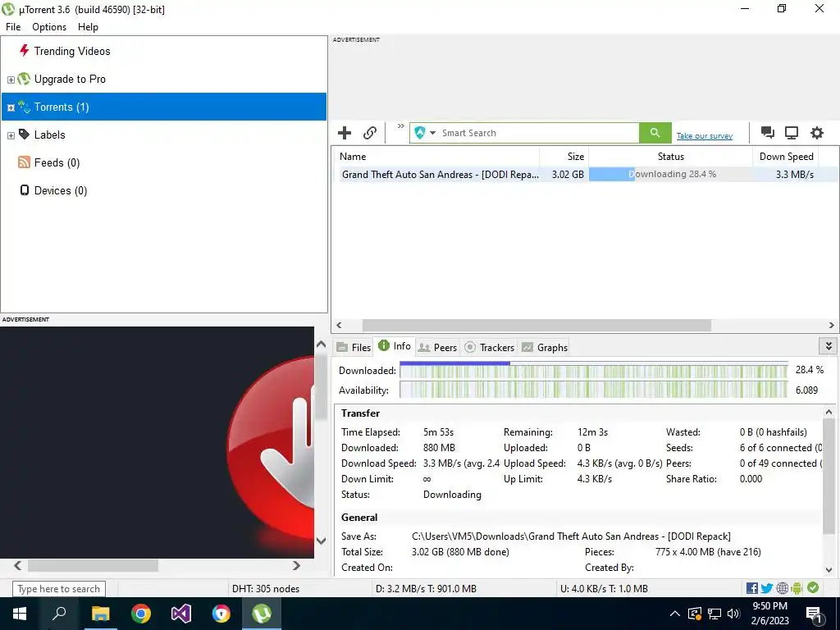The height and width of the screenshot is (630, 840).
Task: Expand the Upgrade to Pro node
Action: pyautogui.click(x=11, y=80)
